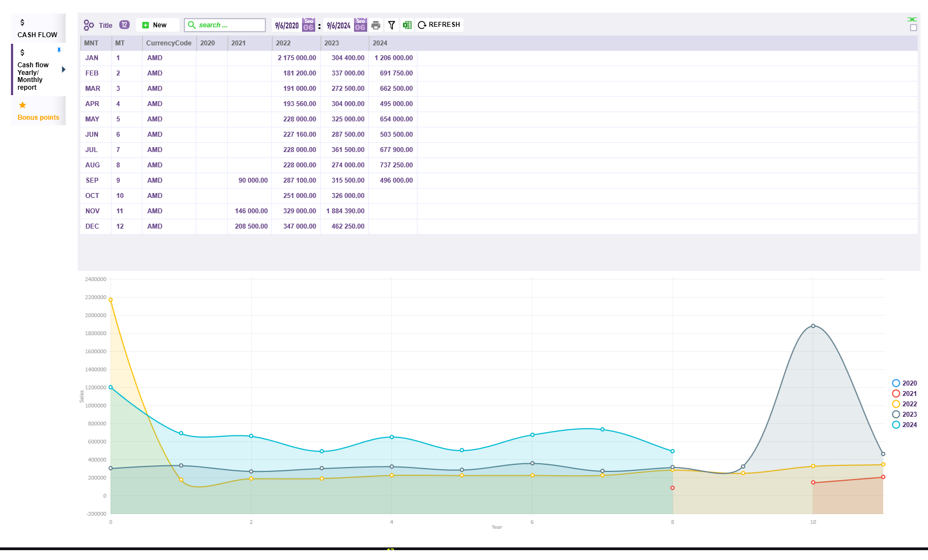Tick the checkbox at top right corner

tap(913, 28)
